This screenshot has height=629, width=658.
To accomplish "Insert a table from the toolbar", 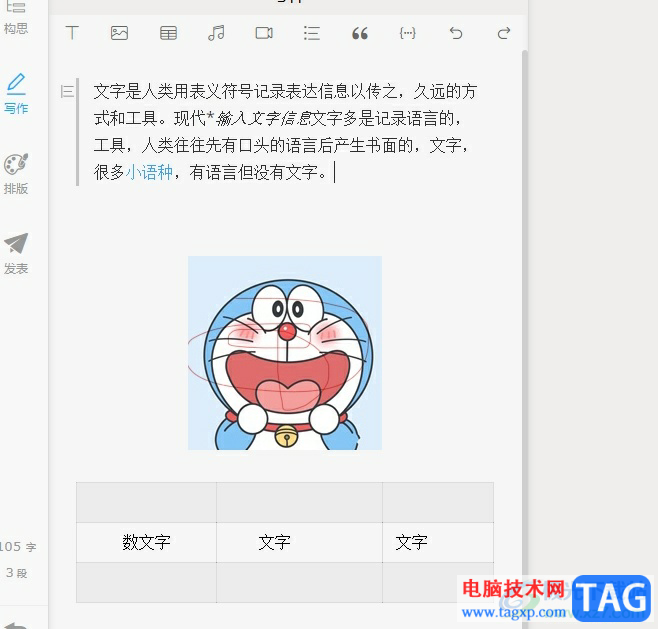I will (168, 33).
